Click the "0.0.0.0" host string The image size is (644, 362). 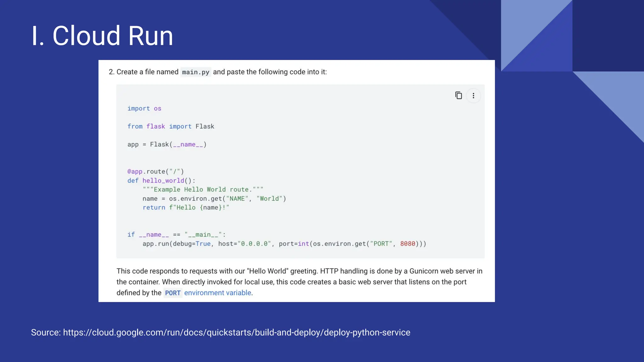point(254,244)
